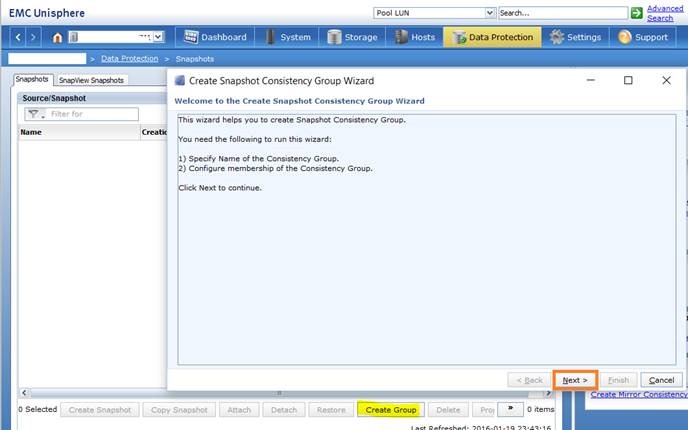688x430 pixels.
Task: Open the Support menu
Action: (x=643, y=37)
